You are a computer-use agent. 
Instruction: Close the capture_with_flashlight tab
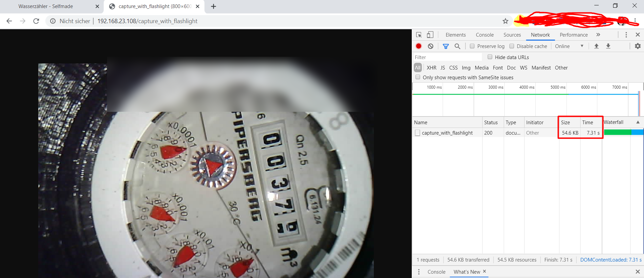click(198, 6)
